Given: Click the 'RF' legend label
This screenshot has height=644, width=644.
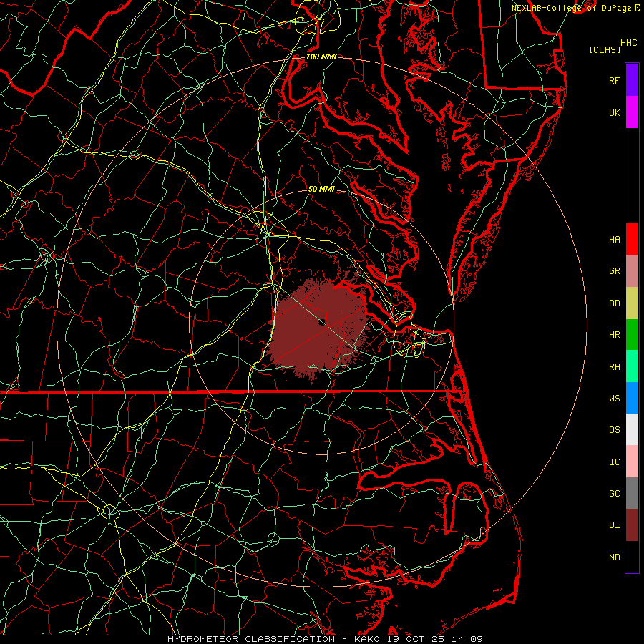Looking at the screenshot, I should (x=614, y=80).
